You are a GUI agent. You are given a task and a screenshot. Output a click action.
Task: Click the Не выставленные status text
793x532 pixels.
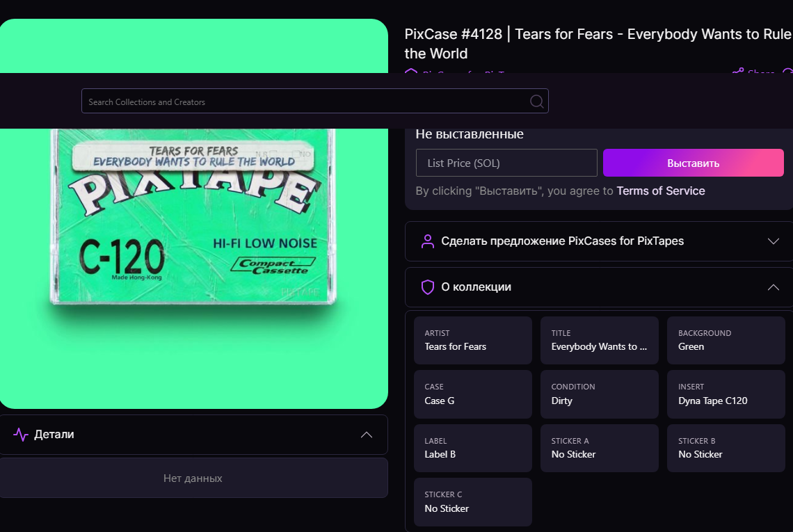470,134
